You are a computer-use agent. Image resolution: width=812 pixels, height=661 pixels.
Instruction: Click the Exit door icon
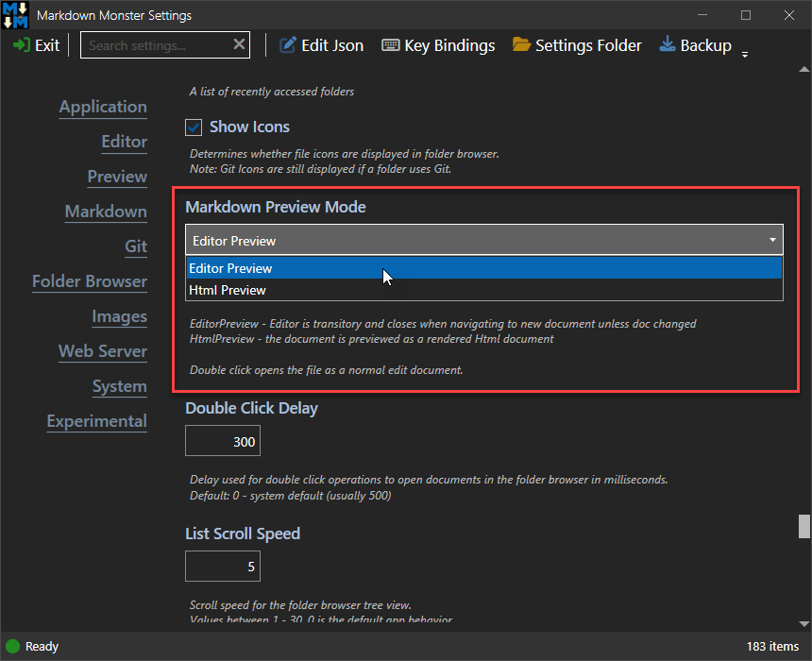pyautogui.click(x=21, y=45)
